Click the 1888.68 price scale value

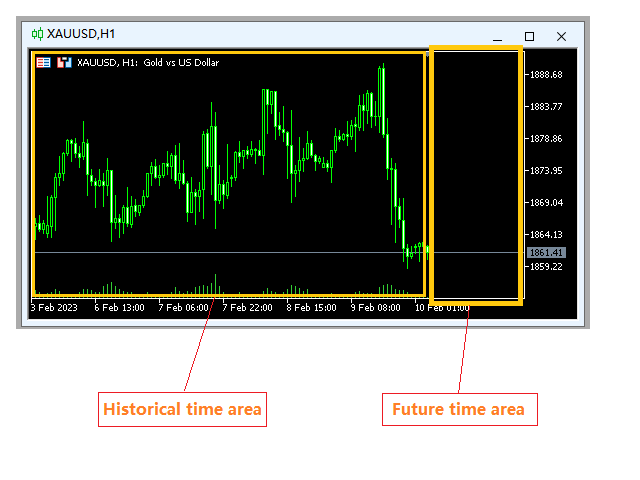546,75
